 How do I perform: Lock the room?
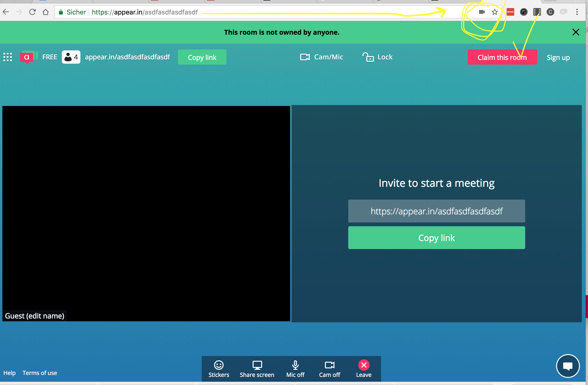tap(377, 57)
